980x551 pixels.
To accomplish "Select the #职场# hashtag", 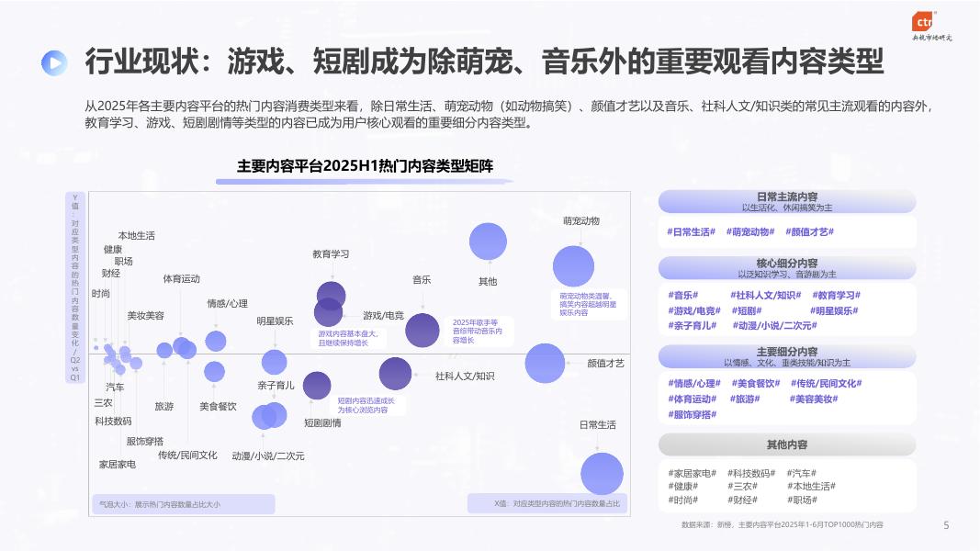I will pos(802,500).
